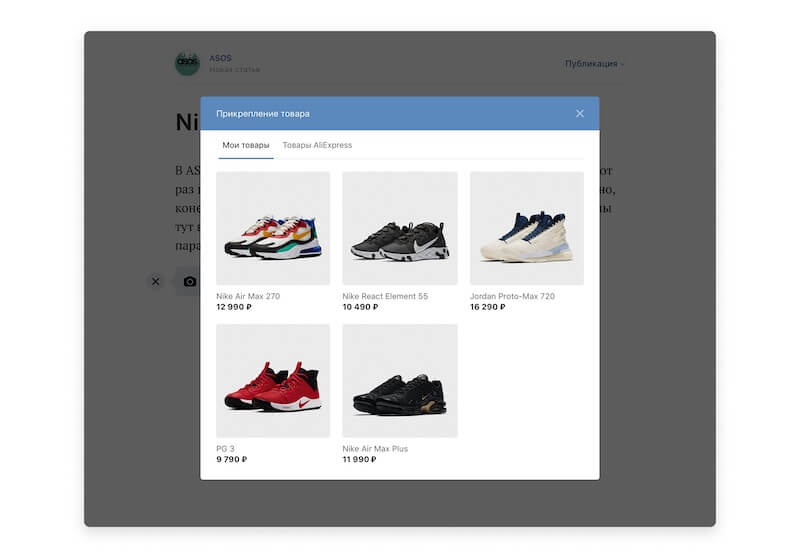Choose the Jordan Proto-Max 720 sneaker image
Viewport: 800px width, 558px height.
tap(527, 228)
